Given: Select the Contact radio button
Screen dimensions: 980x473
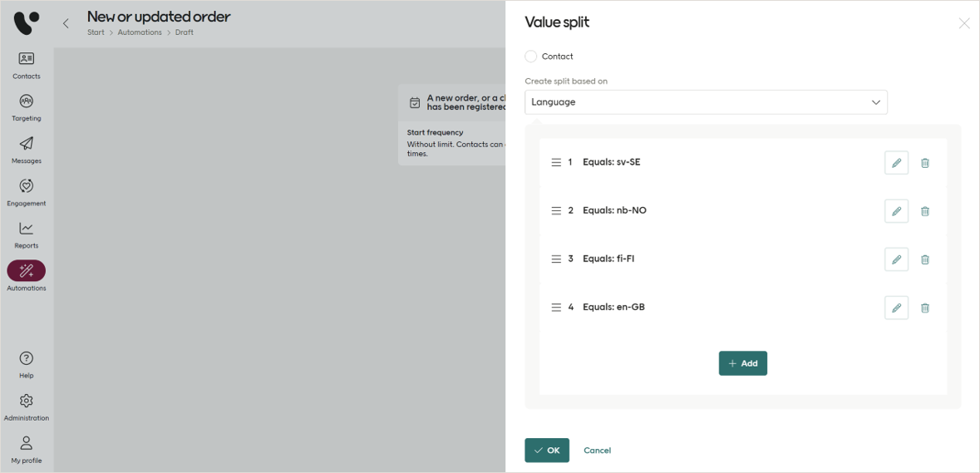Looking at the screenshot, I should [530, 57].
